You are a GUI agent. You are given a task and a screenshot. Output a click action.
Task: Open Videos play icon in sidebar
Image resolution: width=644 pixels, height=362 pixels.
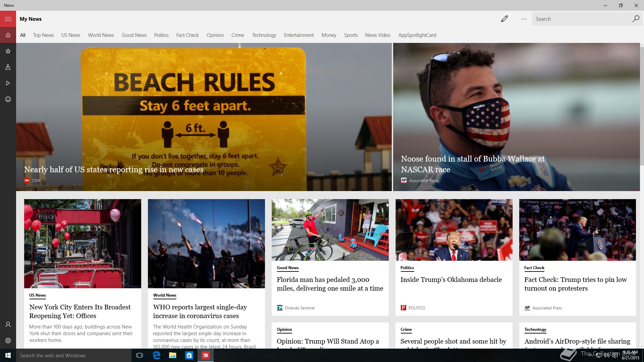[x=8, y=83]
